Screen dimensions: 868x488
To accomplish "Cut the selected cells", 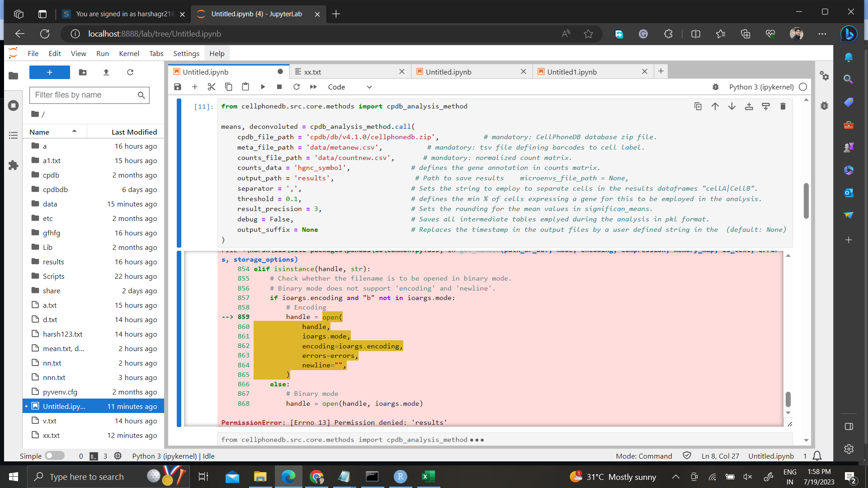I will click(x=211, y=87).
